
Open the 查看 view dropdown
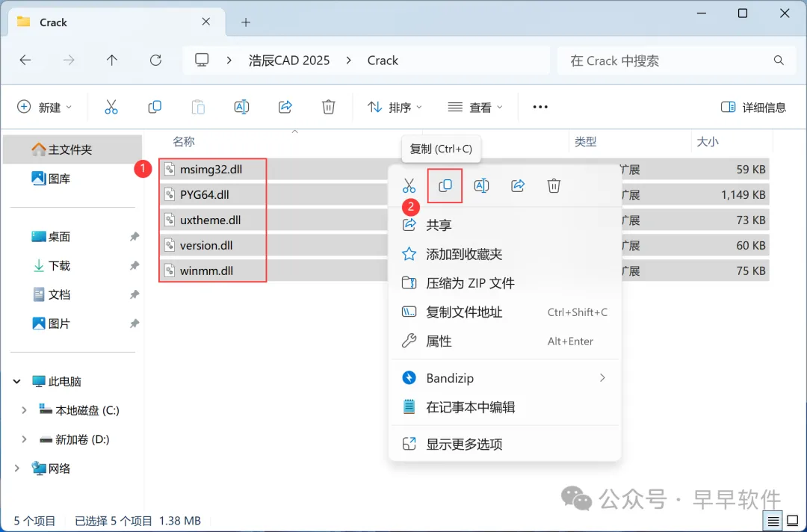(475, 107)
